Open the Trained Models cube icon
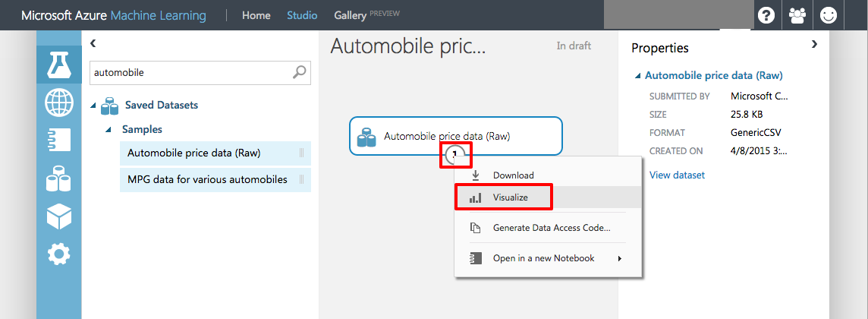The height and width of the screenshot is (319, 868). pyautogui.click(x=59, y=216)
